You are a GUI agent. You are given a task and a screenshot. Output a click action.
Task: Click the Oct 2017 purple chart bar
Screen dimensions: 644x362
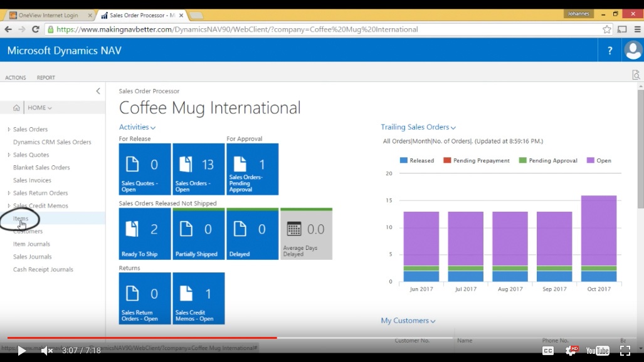[599, 230]
